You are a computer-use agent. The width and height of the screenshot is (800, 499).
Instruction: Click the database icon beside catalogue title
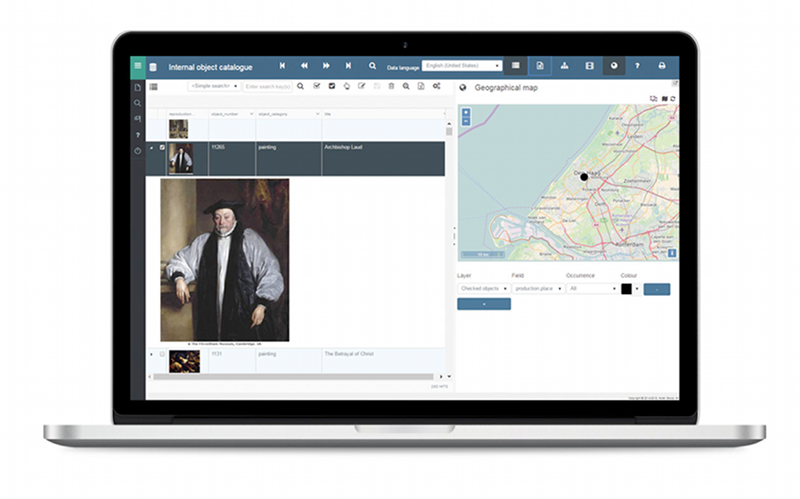153,67
